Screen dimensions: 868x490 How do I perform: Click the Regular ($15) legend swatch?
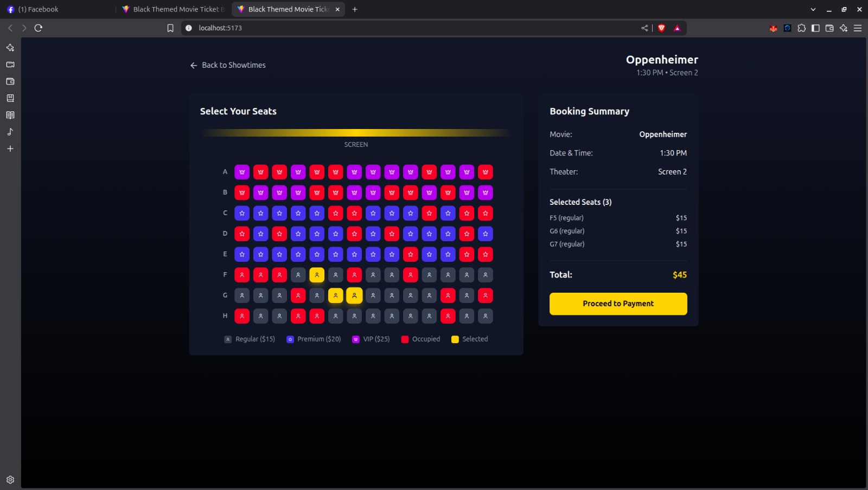coord(228,339)
